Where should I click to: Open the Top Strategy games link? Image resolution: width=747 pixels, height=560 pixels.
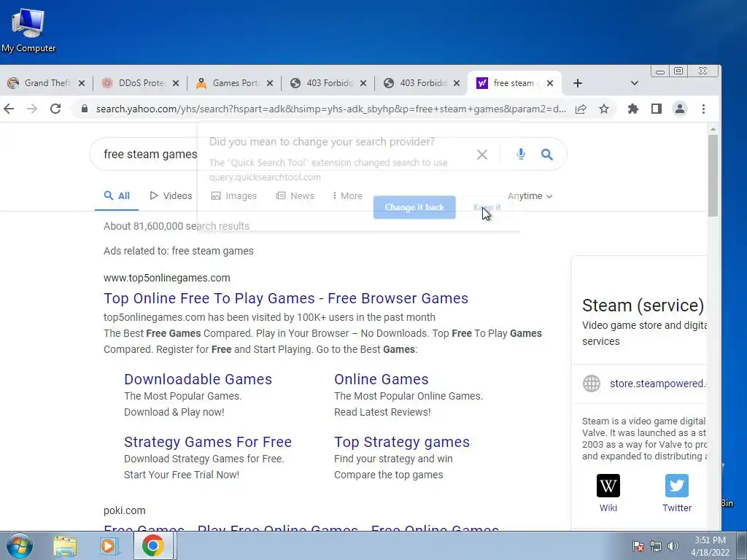[x=402, y=442]
